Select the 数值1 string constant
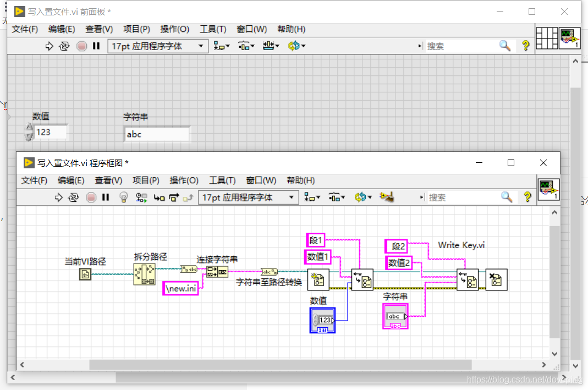The height and width of the screenshot is (390, 588). point(317,257)
